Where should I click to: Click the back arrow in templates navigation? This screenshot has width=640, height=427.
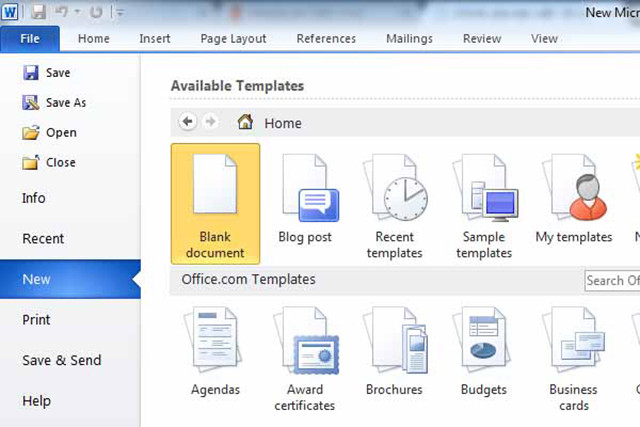[x=188, y=122]
